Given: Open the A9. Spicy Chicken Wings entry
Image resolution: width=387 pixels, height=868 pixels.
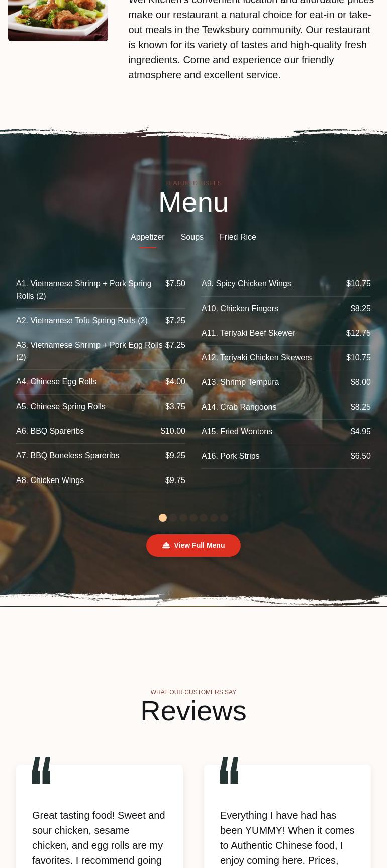Looking at the screenshot, I should pyautogui.click(x=286, y=284).
